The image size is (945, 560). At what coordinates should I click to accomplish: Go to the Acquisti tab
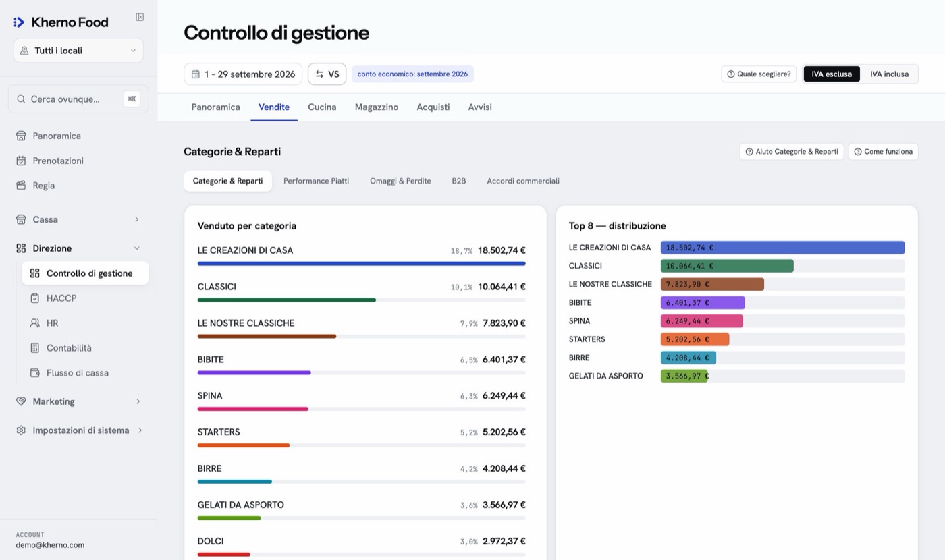click(x=433, y=107)
